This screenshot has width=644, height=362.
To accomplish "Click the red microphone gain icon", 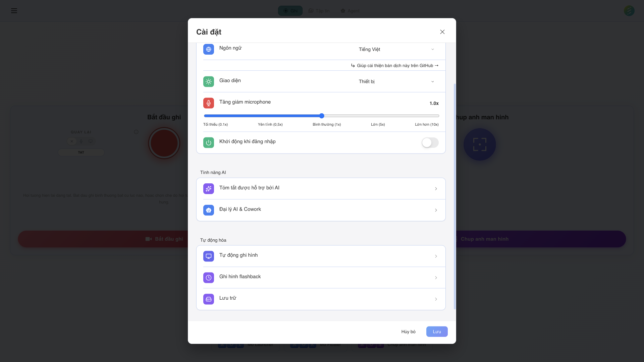I will point(208,103).
